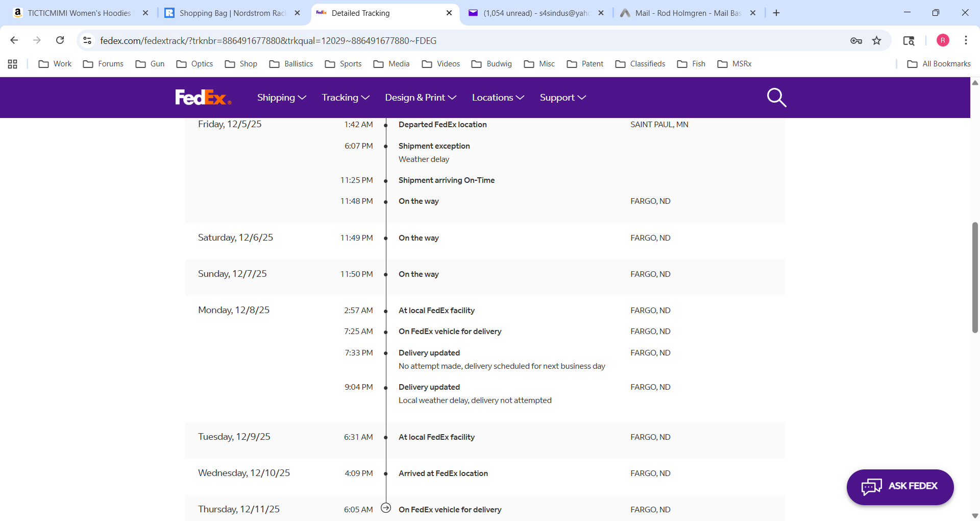
Task: Open the Patent bookmarks folder
Action: pos(585,64)
